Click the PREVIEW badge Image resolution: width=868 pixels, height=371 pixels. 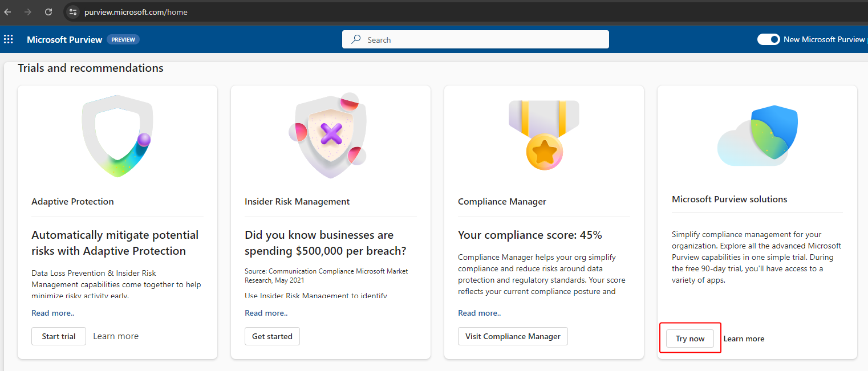[x=123, y=39]
